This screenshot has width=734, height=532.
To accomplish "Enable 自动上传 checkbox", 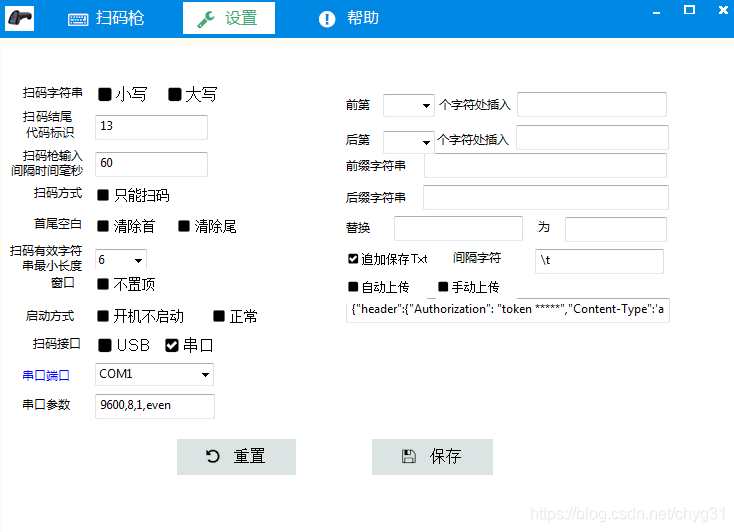I will 353,287.
